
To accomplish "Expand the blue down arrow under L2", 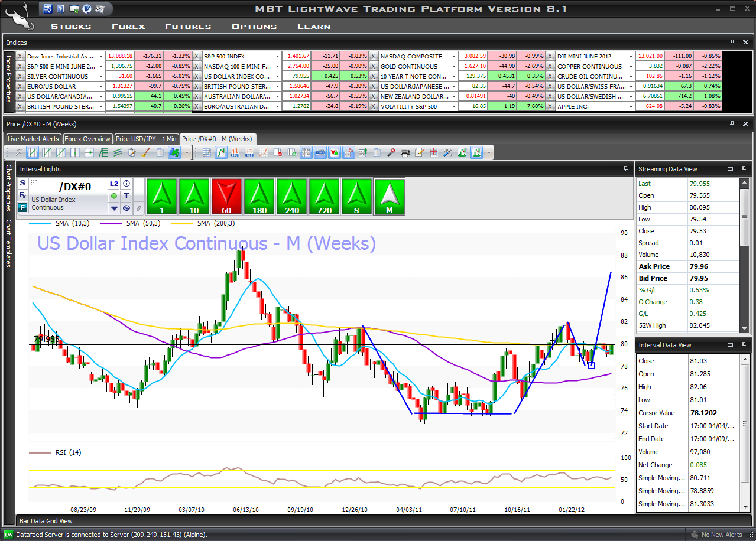I will (114, 208).
